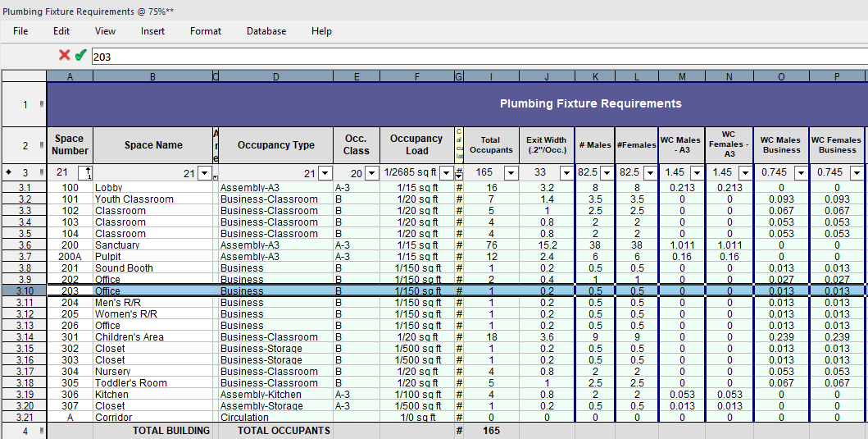
Task: Open the Format menu
Action: (206, 31)
